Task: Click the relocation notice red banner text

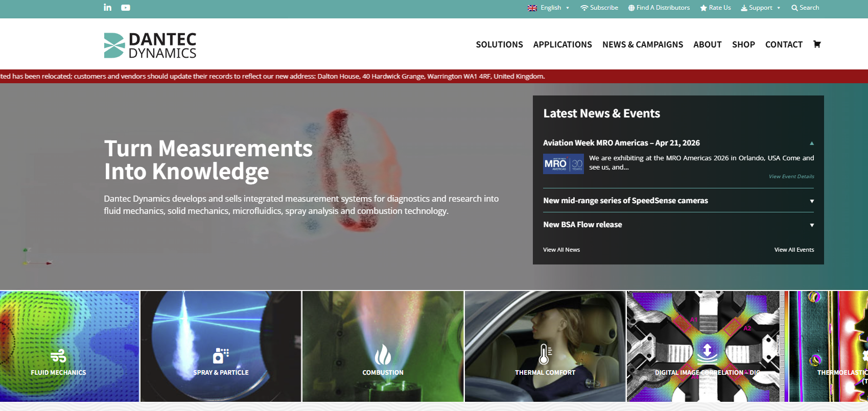Action: pos(272,76)
